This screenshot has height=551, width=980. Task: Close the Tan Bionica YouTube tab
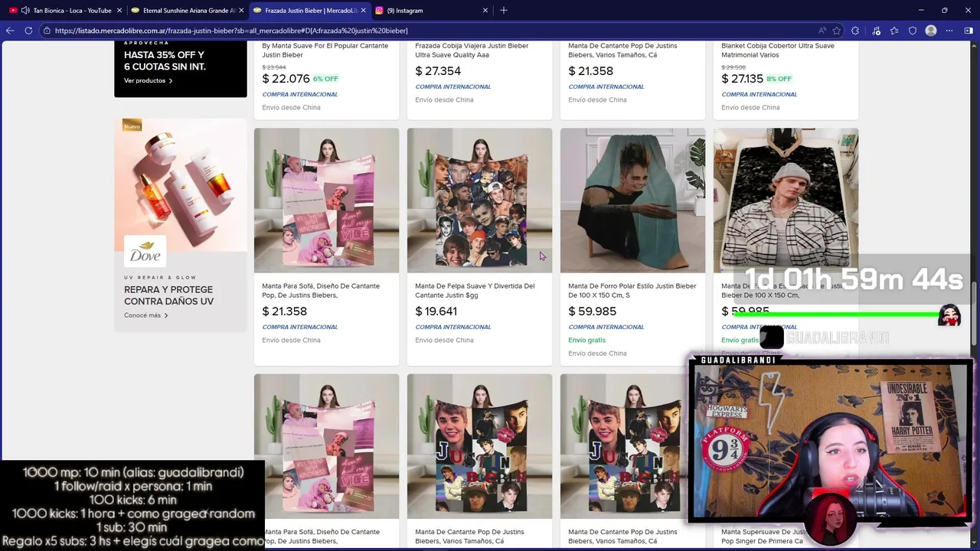click(119, 11)
